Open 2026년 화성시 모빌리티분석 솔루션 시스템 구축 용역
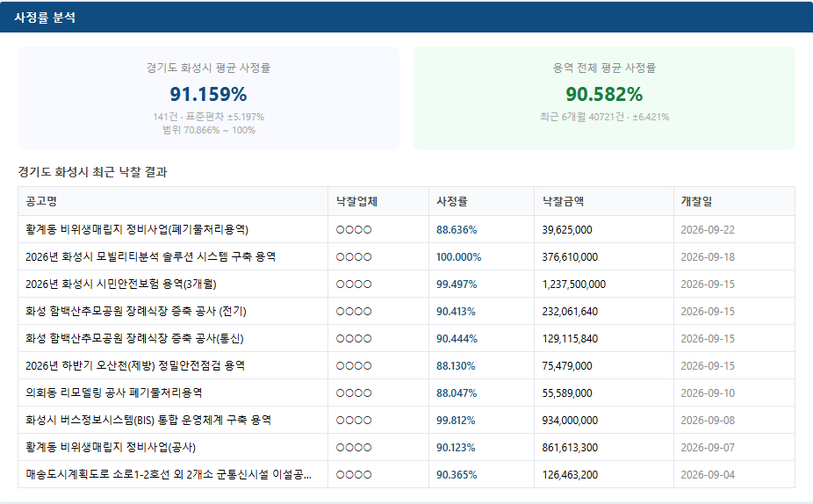 [150, 256]
